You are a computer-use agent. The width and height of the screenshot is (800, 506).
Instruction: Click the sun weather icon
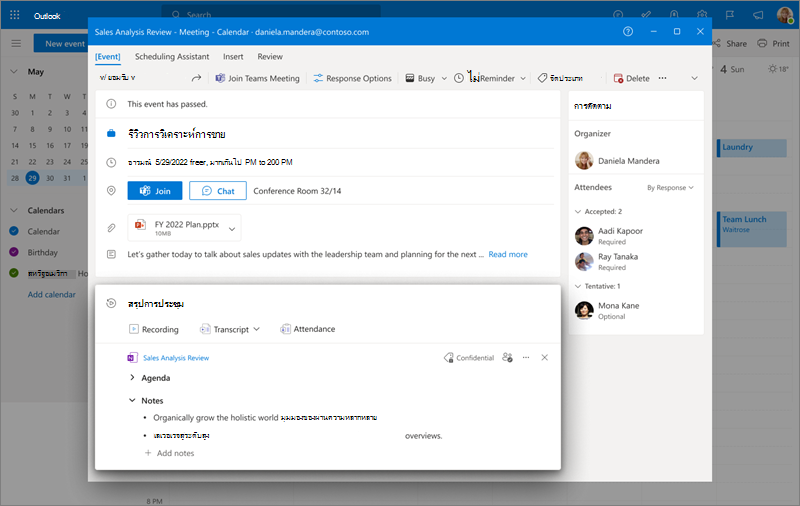click(x=772, y=69)
